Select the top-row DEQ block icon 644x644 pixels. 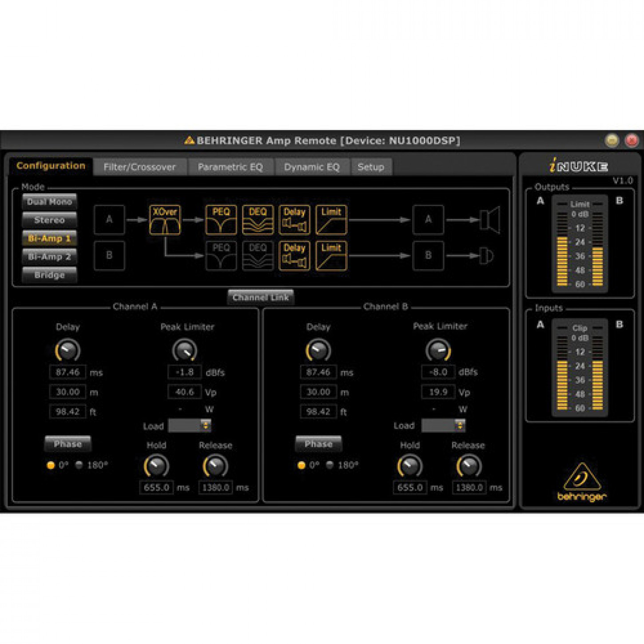(258, 220)
